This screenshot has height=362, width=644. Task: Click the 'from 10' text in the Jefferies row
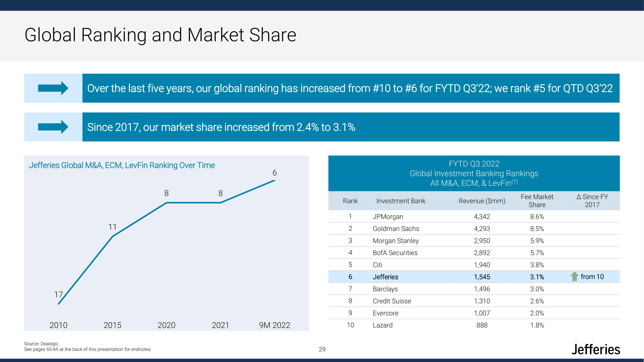pos(592,277)
